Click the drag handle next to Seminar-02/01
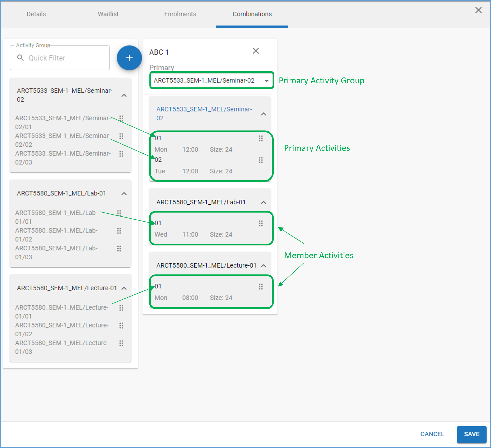 pos(122,118)
